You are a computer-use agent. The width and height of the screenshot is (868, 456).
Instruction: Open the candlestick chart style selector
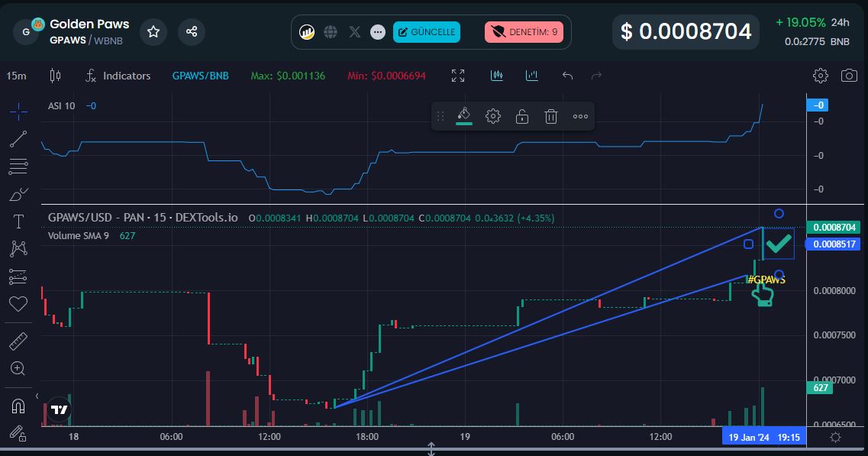[56, 76]
